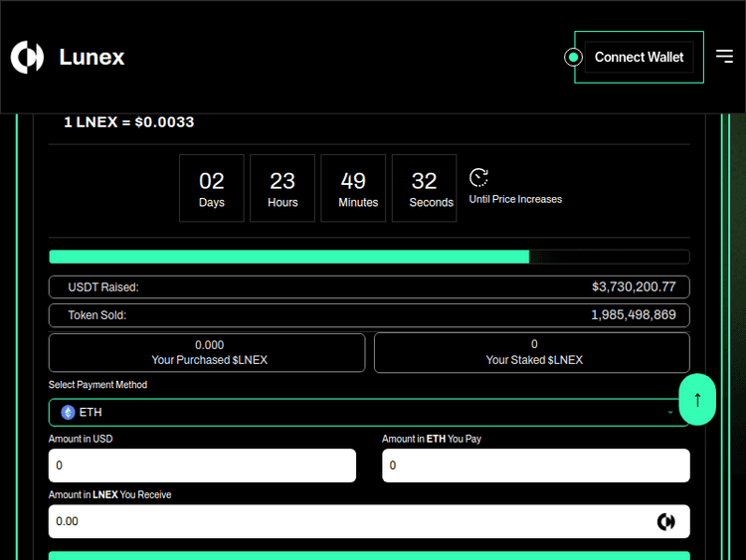The height and width of the screenshot is (560, 746).
Task: Click the Your Purchased $LNEX box
Action: coord(207,352)
